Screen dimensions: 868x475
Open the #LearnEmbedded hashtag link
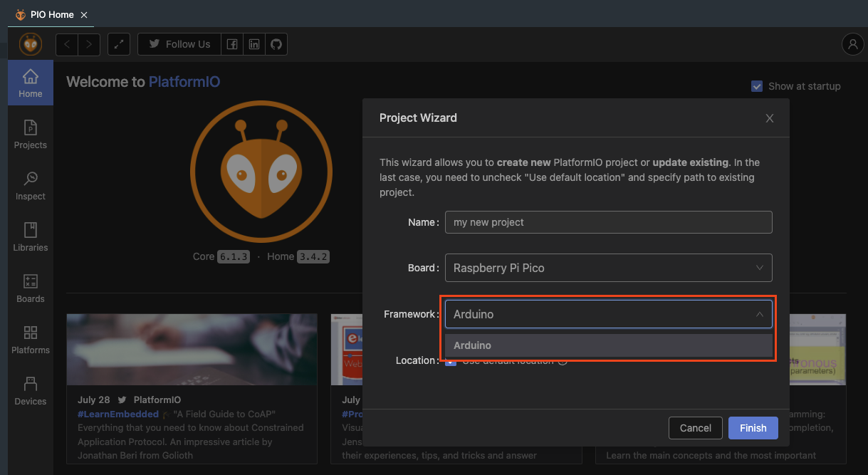tap(118, 414)
